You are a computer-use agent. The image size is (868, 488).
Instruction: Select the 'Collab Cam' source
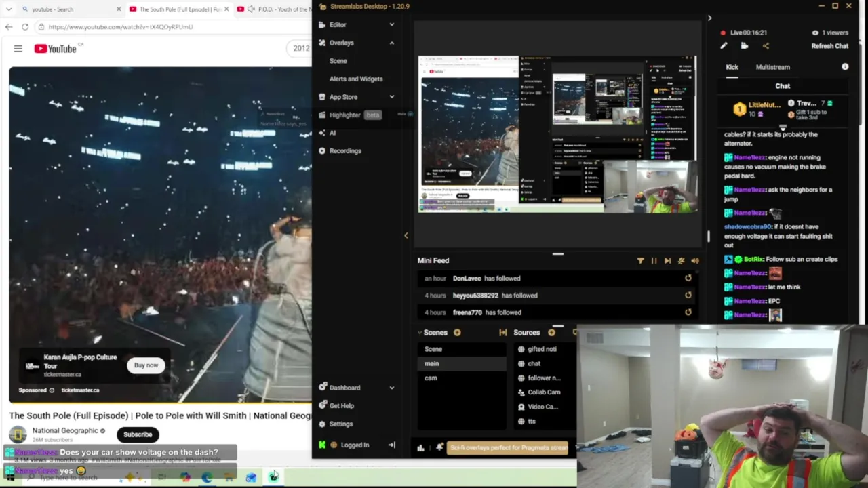(x=545, y=392)
